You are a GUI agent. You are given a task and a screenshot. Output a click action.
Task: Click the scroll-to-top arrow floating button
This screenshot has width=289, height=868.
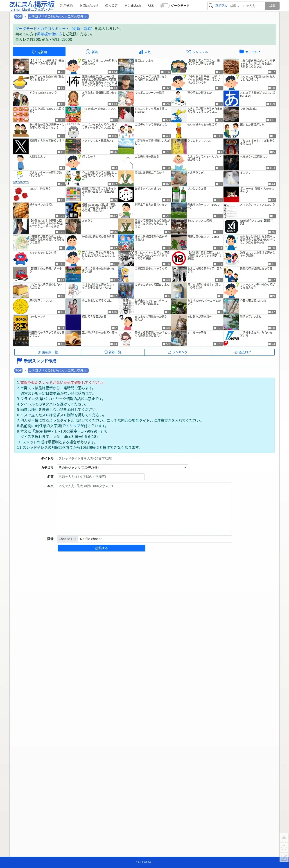[x=284, y=838]
